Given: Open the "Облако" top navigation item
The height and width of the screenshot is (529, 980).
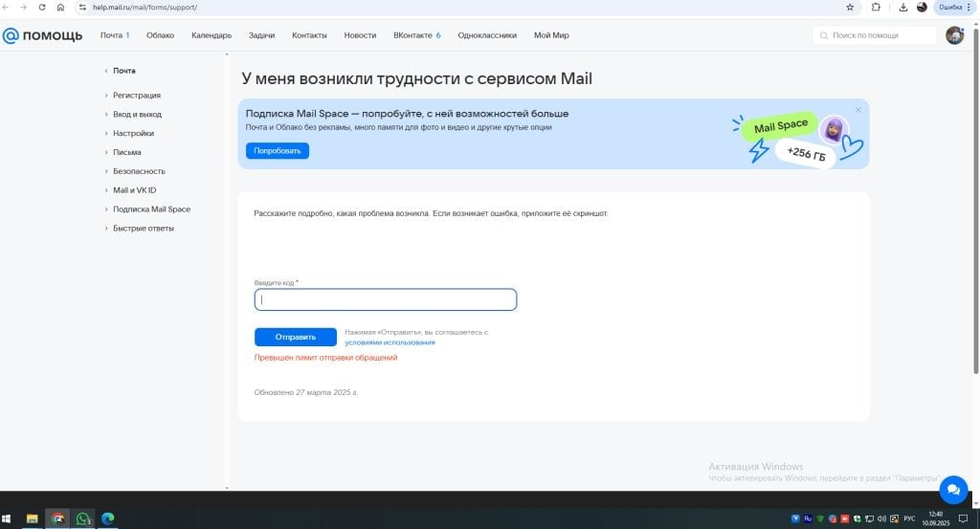Looking at the screenshot, I should (160, 35).
